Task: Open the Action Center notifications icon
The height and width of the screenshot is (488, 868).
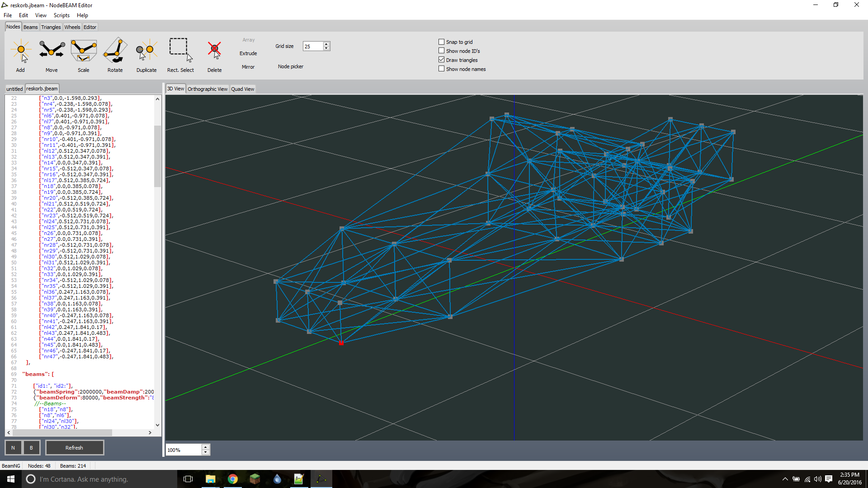Action: pos(829,479)
